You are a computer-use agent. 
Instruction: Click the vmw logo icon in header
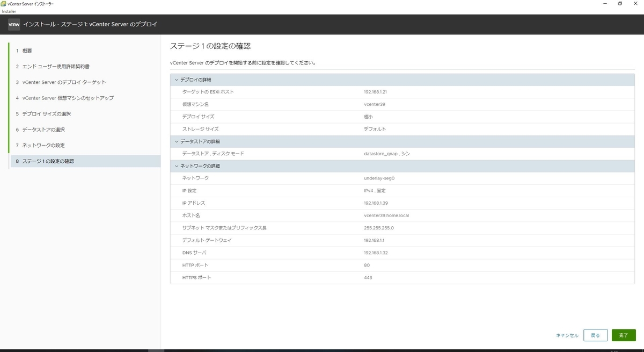14,24
